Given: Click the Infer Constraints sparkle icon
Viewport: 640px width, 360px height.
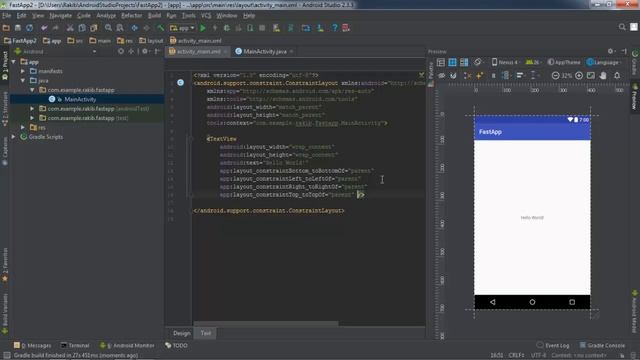Looking at the screenshot, I should (479, 76).
